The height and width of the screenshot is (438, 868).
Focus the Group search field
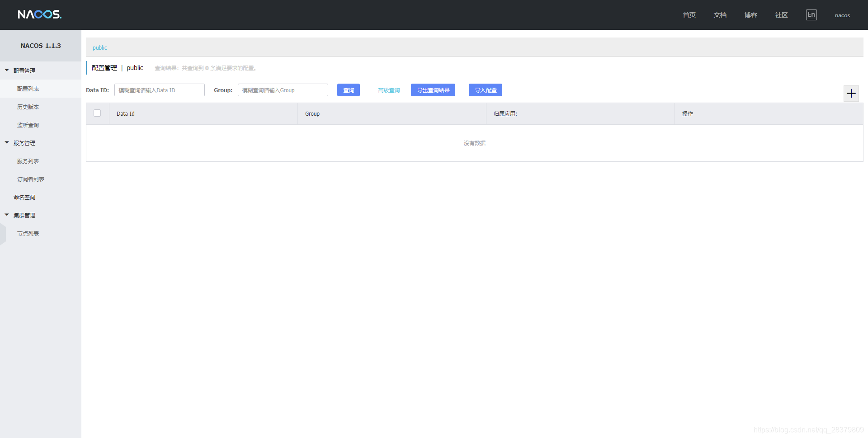point(283,90)
